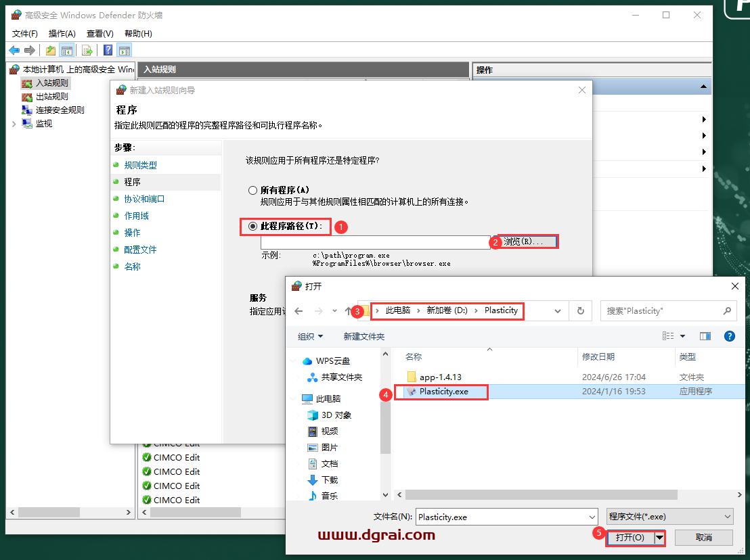Open the view options dropdown arrow

coord(682,336)
